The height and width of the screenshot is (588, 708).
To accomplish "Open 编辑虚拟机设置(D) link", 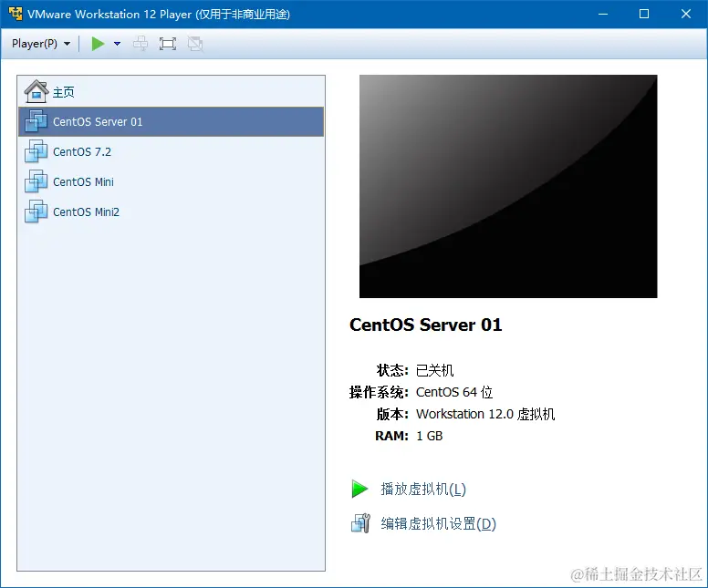I will (438, 524).
